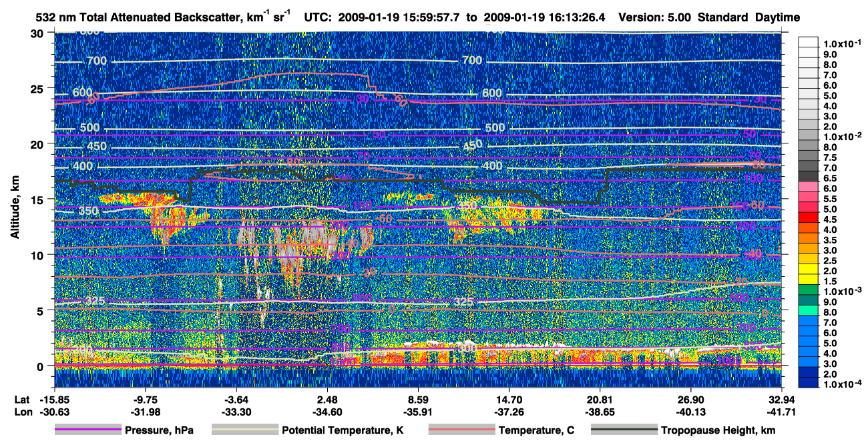Click latitude value '-9.75'
Image resolution: width=868 pixels, height=445 pixels.
pos(145,400)
